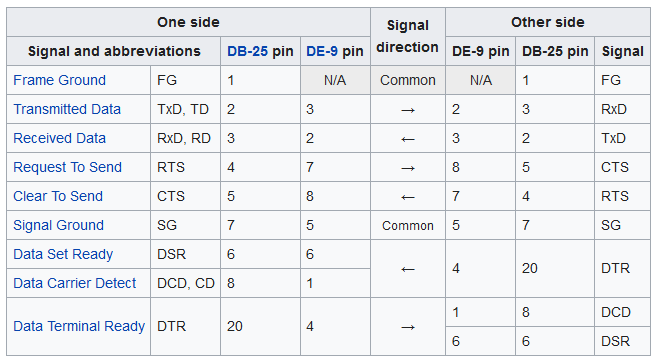The image size is (657, 363).
Task: Select the TxD, TD abbreviation cell
Action: [x=185, y=109]
